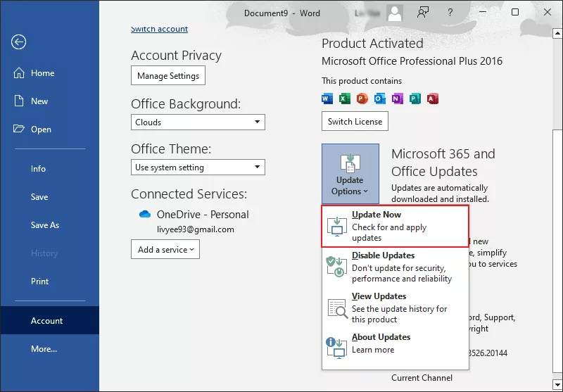563x392 pixels.
Task: Select Disable Updates menu entry
Action: pyautogui.click(x=395, y=267)
